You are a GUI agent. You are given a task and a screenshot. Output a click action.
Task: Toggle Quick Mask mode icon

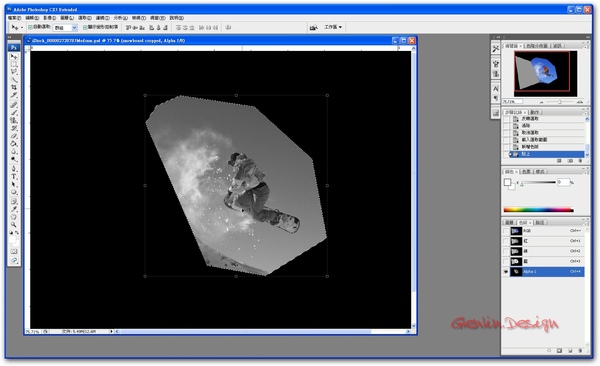(14, 252)
